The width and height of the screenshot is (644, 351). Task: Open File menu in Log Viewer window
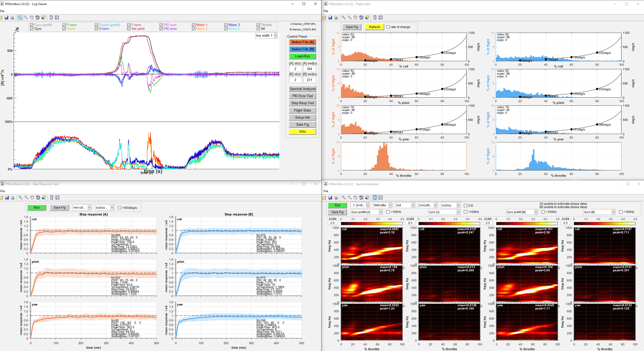(2, 11)
